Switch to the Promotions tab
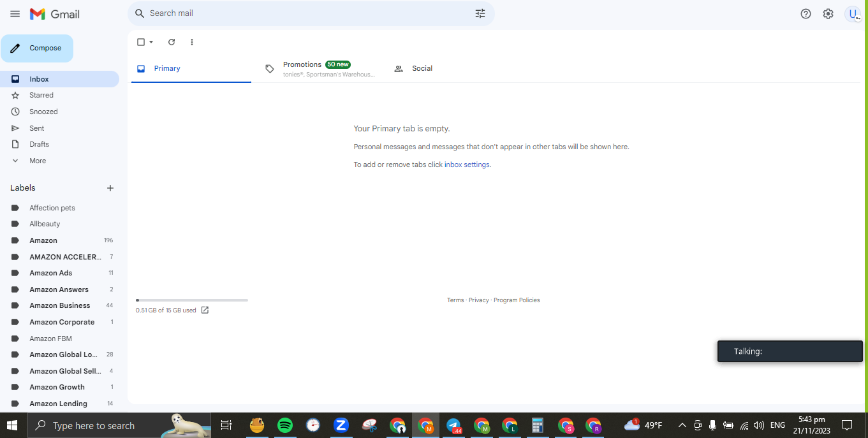Viewport: 868px width, 438px height. tap(319, 69)
